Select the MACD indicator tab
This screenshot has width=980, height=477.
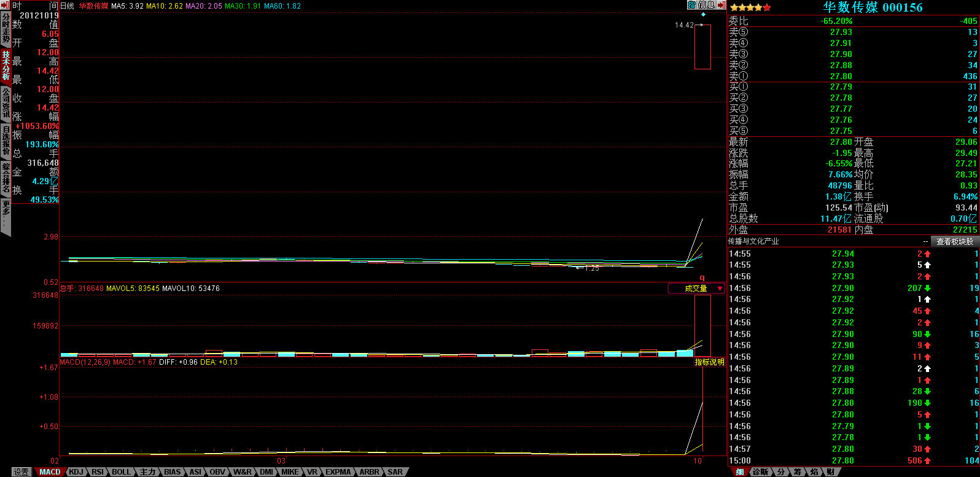pos(50,472)
